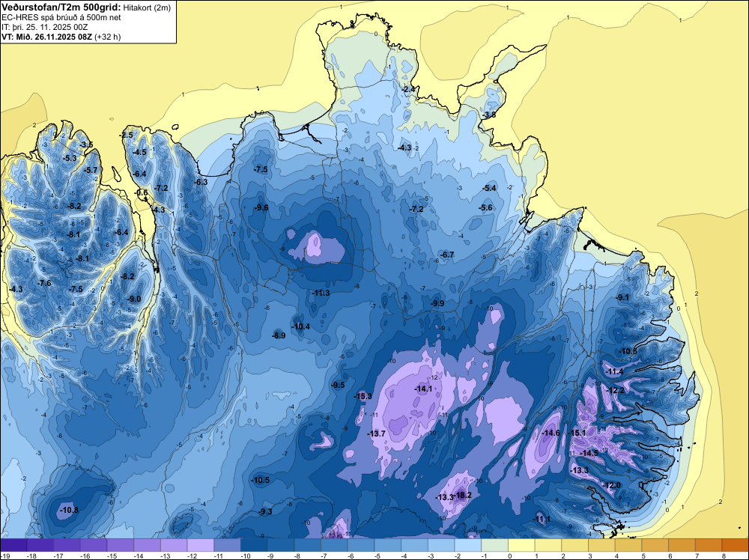Image resolution: width=749 pixels, height=560 pixels.
Task: Click the temperature value '-11.4'
Action: click(x=615, y=371)
